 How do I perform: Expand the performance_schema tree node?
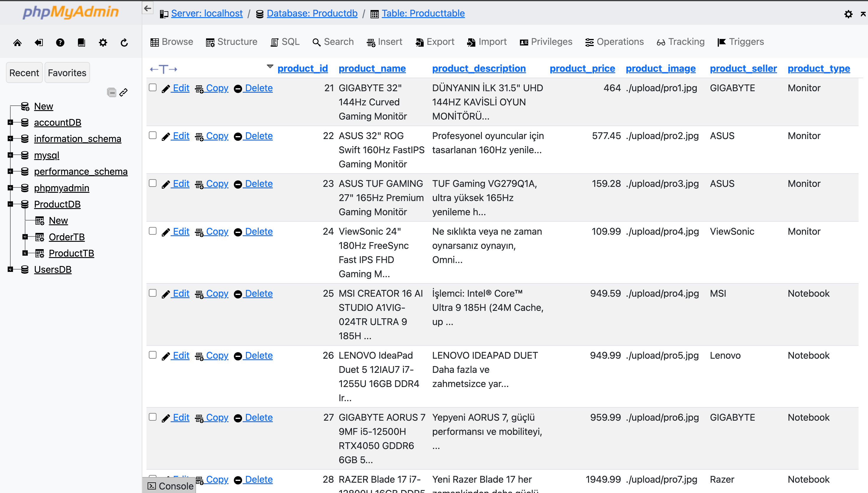click(x=10, y=171)
